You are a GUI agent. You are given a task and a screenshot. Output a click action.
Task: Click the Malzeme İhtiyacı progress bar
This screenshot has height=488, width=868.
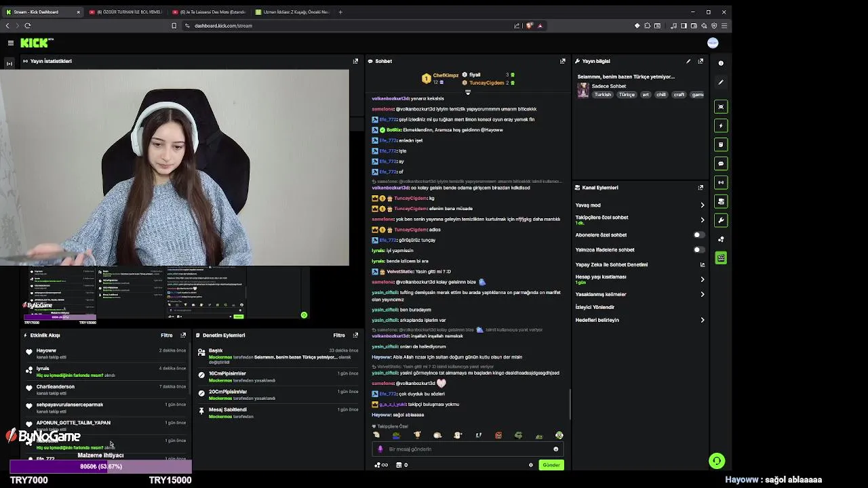[100, 466]
